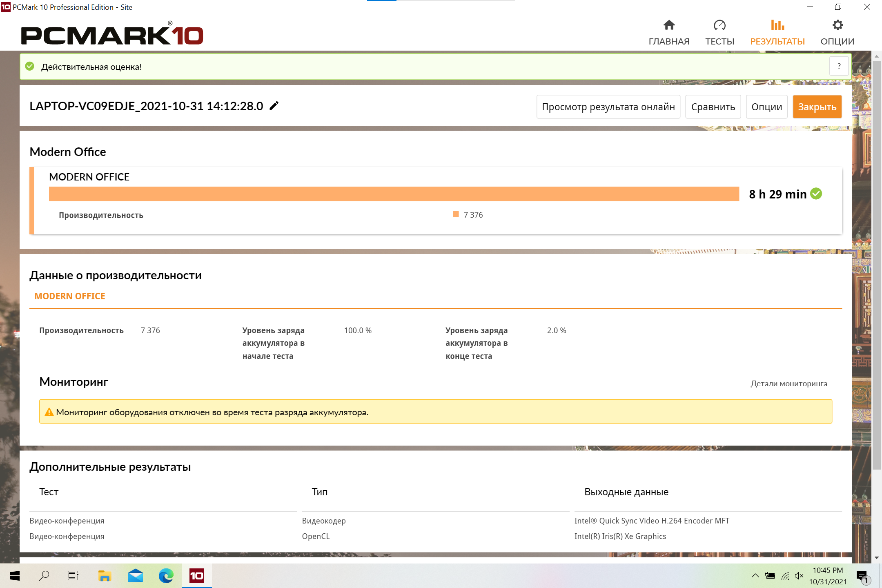The width and height of the screenshot is (882, 588).
Task: Open the battery status tray icon
Action: pos(770,576)
